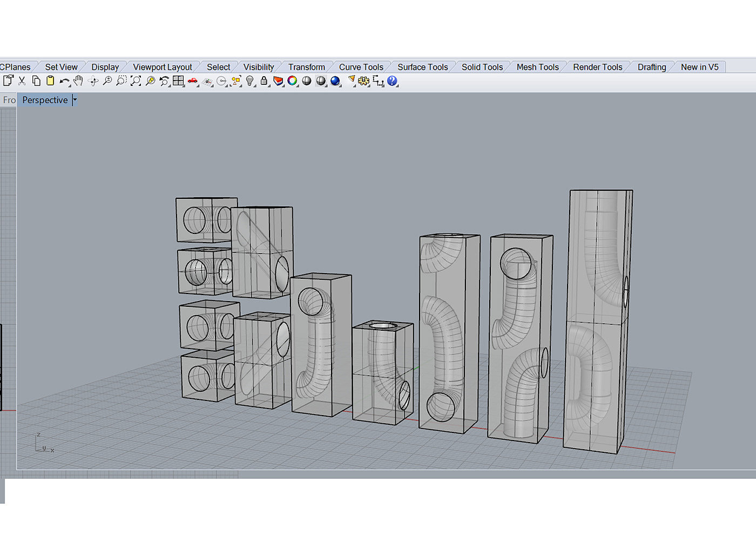Select the Pan hand tool
This screenshot has width=756, height=535.
click(78, 81)
